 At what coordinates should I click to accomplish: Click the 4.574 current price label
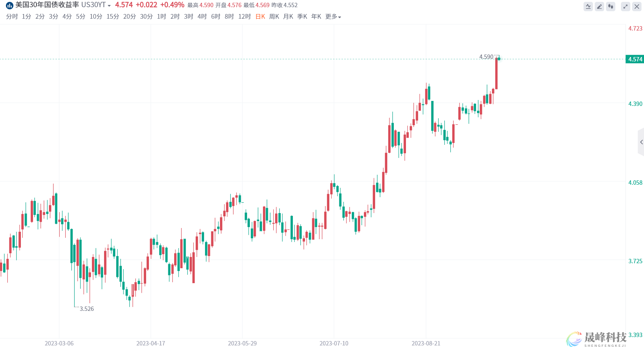click(635, 59)
